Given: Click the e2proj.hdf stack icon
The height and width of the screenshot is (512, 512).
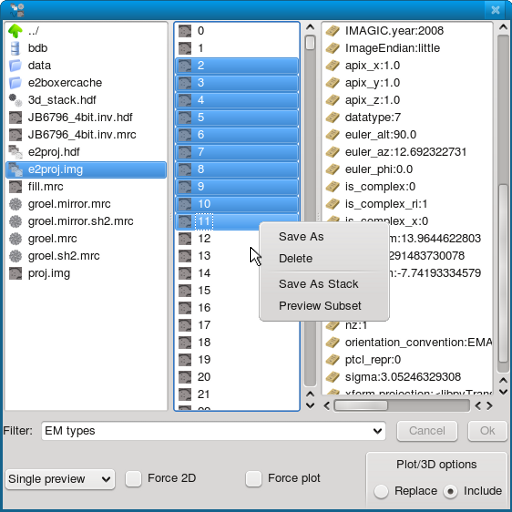Looking at the screenshot, I should [x=15, y=152].
